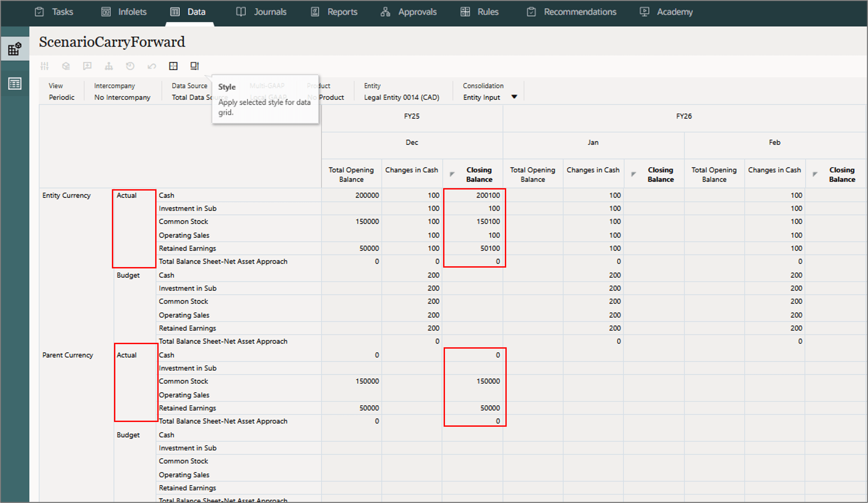Viewport: 868px width, 503px height.
Task: Click the hierarchy tree toolbar icon
Action: click(x=109, y=66)
